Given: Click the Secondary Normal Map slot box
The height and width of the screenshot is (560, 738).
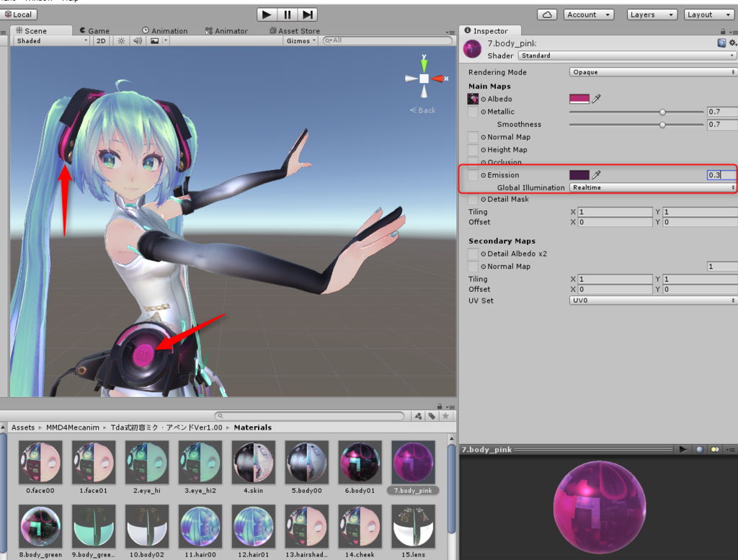Looking at the screenshot, I should pyautogui.click(x=473, y=267).
